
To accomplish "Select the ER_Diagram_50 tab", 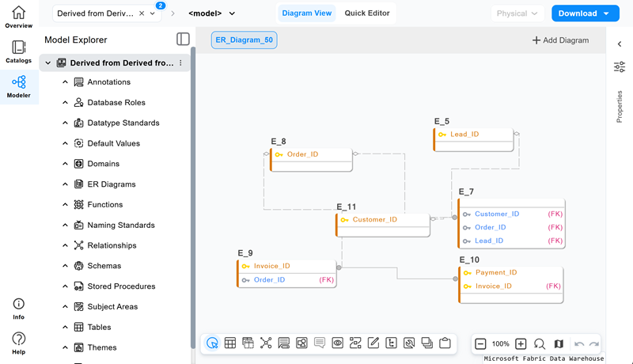I will pos(244,40).
